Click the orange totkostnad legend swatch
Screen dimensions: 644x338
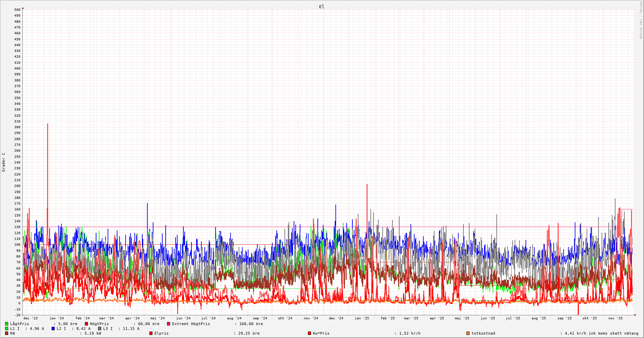tap(468, 334)
